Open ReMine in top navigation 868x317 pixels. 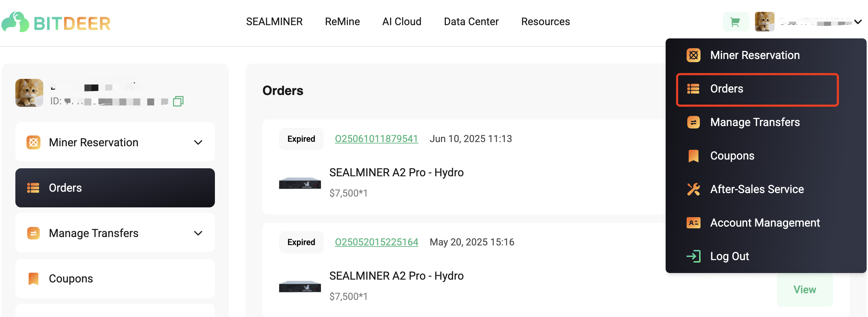(342, 22)
